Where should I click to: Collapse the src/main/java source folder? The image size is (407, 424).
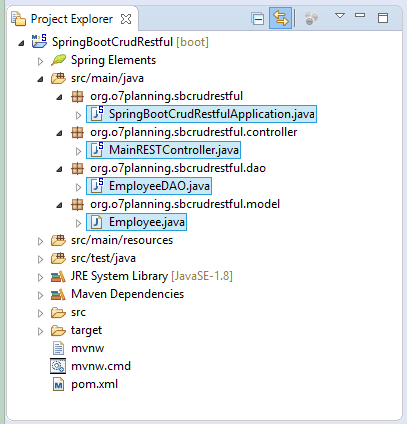(x=40, y=79)
